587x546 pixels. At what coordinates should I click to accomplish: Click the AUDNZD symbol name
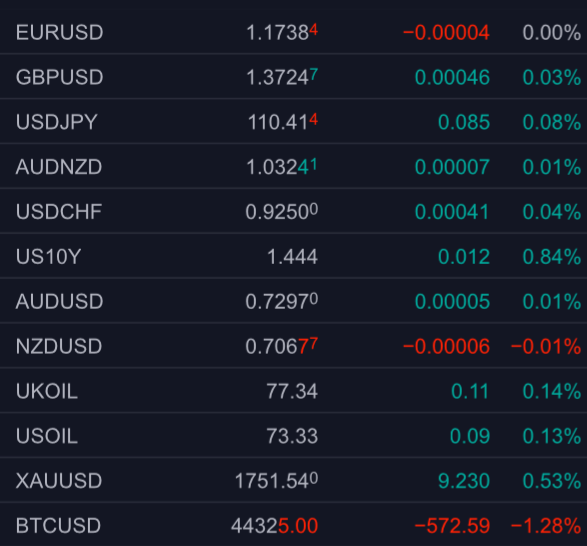(x=59, y=167)
